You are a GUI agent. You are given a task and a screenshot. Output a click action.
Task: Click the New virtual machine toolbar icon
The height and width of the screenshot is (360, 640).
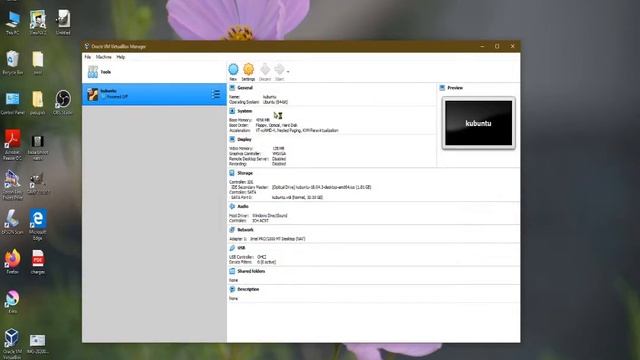coord(233,69)
